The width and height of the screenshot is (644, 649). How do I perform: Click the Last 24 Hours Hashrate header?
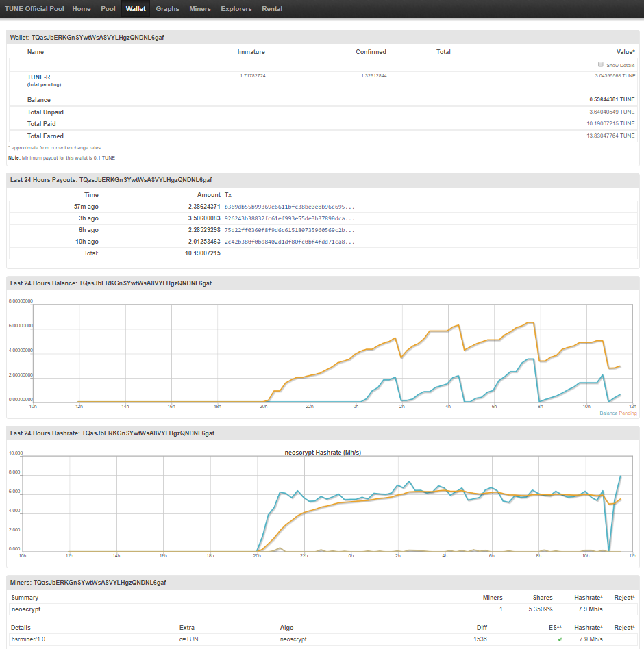[112, 433]
